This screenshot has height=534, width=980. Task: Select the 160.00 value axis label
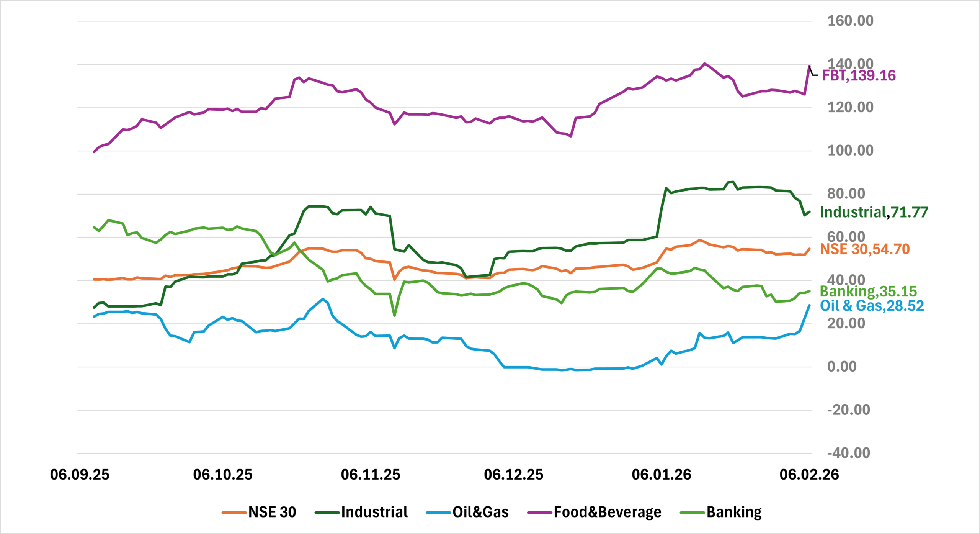[850, 21]
